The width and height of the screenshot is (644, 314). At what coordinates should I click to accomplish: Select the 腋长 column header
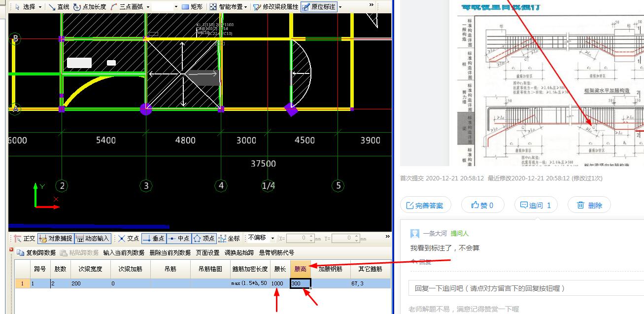(280, 269)
